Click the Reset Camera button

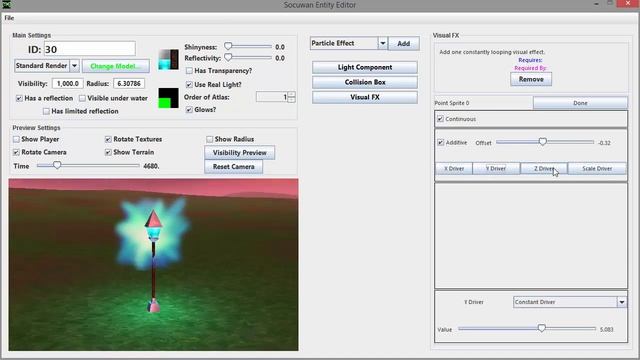[233, 167]
